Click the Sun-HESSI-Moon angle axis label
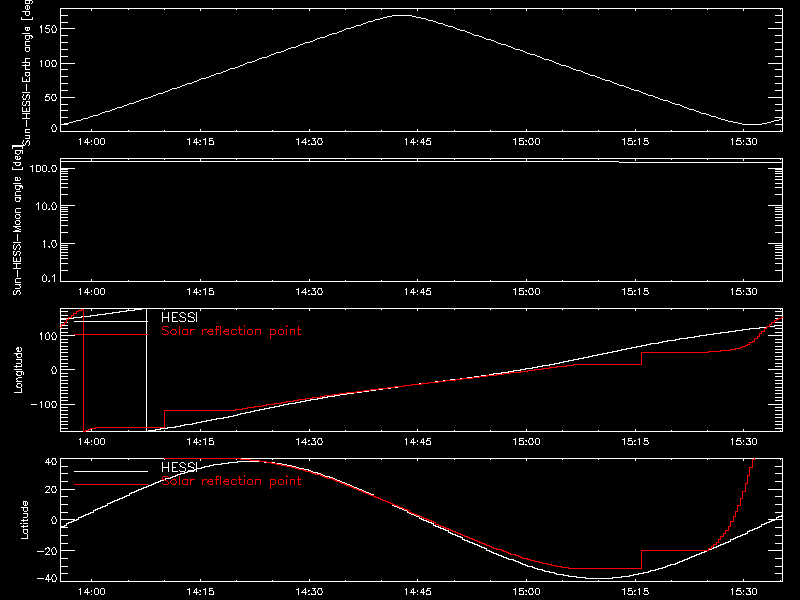This screenshot has height=600, width=800. pyautogui.click(x=17, y=221)
